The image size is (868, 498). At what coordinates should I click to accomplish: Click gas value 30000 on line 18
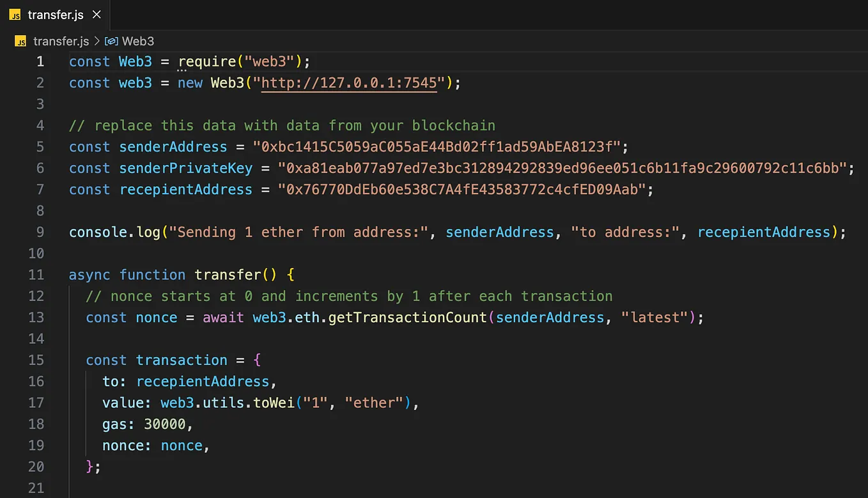pyautogui.click(x=165, y=424)
